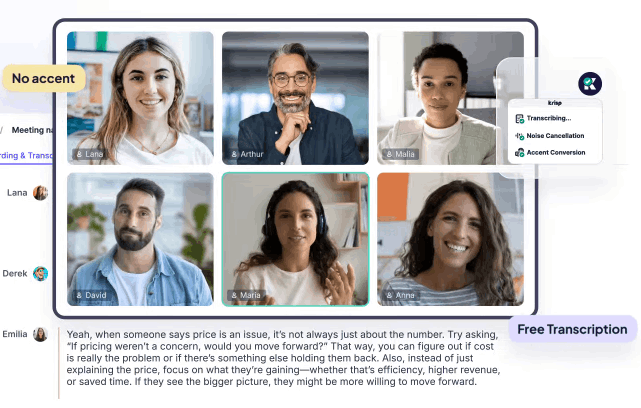641x408 pixels.
Task: Click Lana's avatar in the transcript list
Action: 40,193
